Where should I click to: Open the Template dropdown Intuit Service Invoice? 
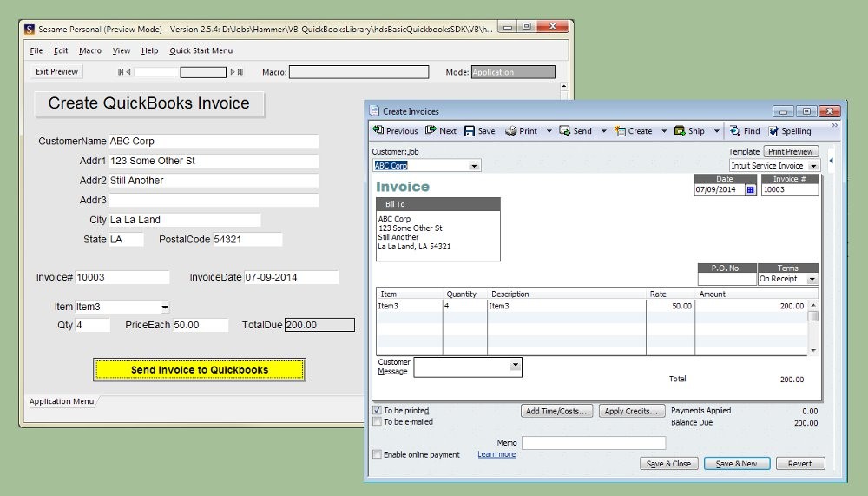click(x=813, y=166)
